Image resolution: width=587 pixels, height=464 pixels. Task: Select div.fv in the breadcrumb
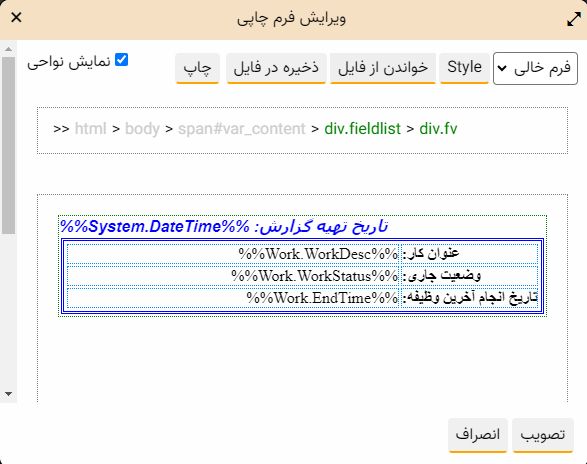[438, 129]
